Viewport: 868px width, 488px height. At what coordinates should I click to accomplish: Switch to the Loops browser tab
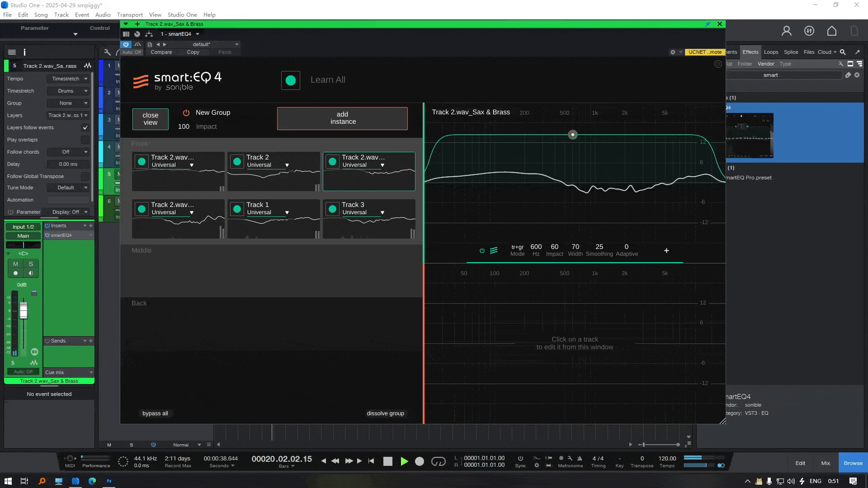[771, 52]
